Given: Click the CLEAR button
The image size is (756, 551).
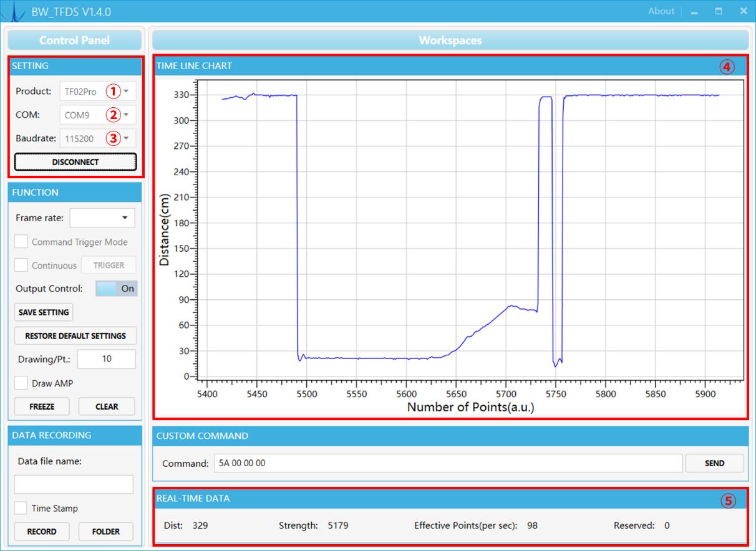Looking at the screenshot, I should click(x=107, y=406).
